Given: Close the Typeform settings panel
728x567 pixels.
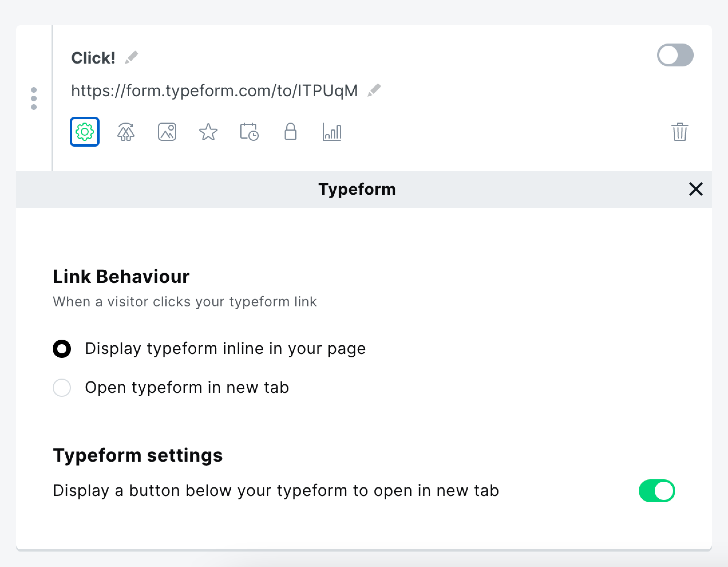Looking at the screenshot, I should [x=696, y=189].
